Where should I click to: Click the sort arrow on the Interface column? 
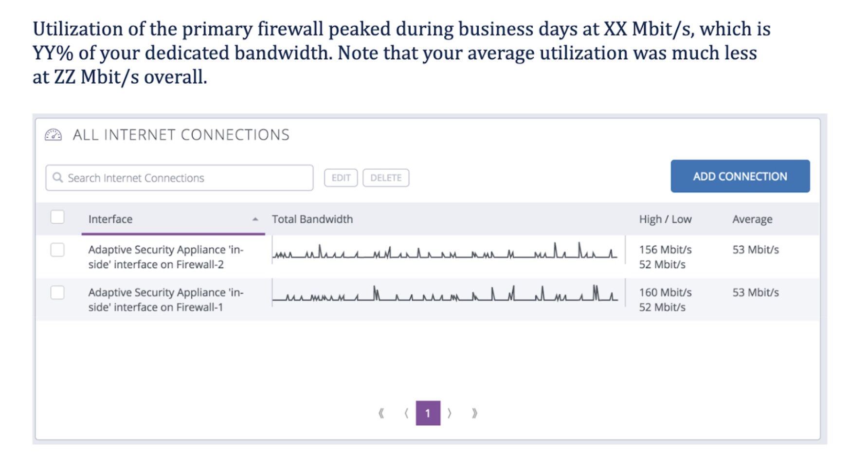(256, 219)
